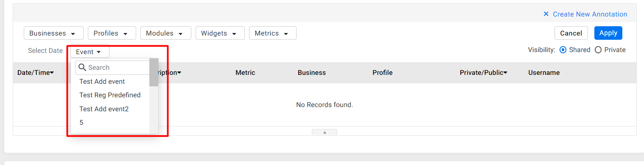Screen dimensions: 644x165
Task: Click the search magnifier icon in the dropdown
Action: pyautogui.click(x=82, y=67)
